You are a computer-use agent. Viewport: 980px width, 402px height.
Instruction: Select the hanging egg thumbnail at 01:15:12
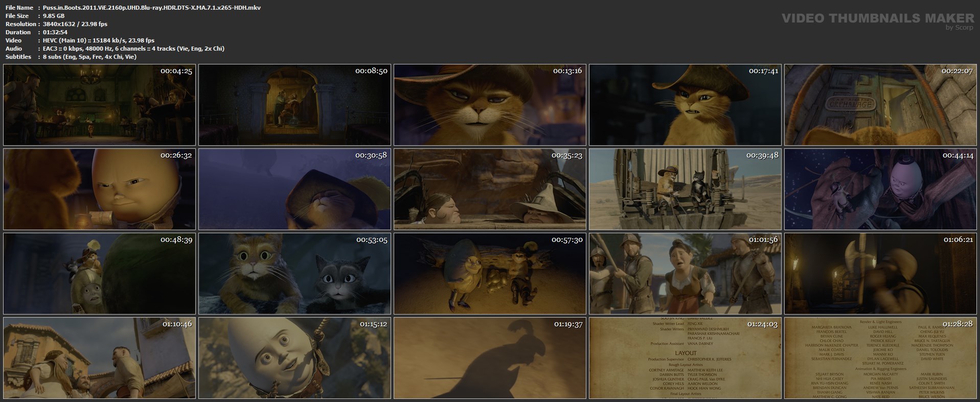pos(294,358)
